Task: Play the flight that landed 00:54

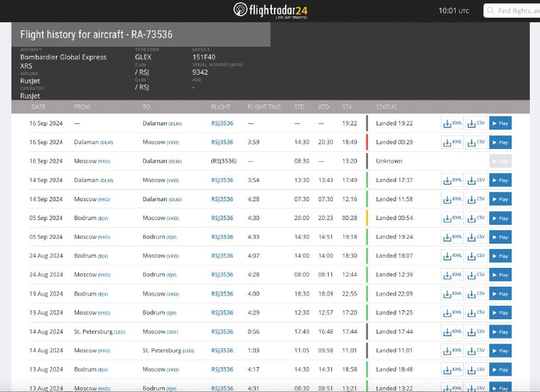Action: (500, 218)
